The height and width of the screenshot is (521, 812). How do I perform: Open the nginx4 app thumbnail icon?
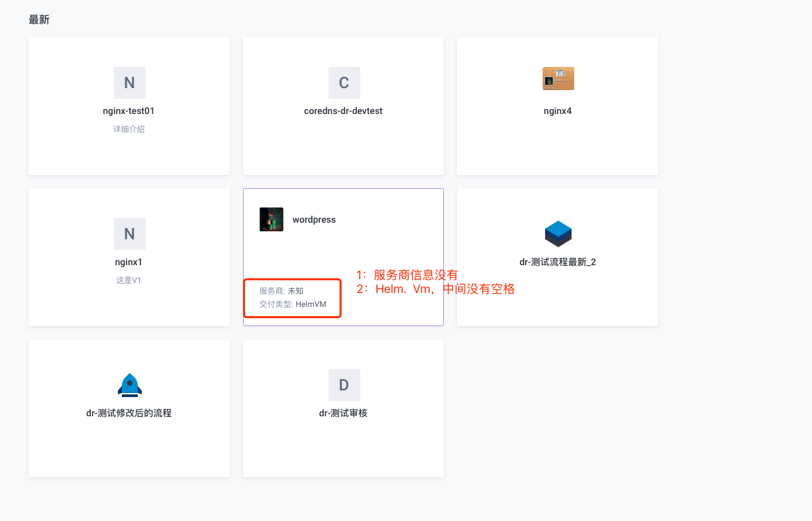tap(558, 78)
